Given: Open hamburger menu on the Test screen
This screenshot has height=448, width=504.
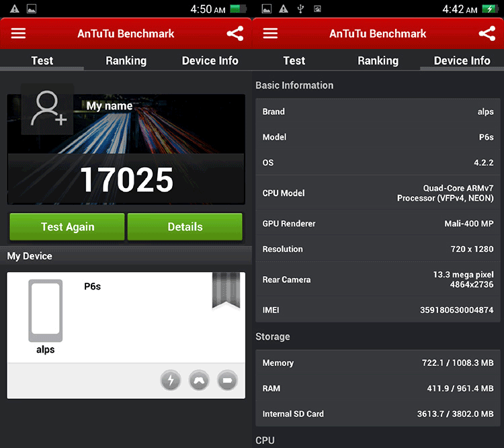Looking at the screenshot, I should pyautogui.click(x=18, y=34).
